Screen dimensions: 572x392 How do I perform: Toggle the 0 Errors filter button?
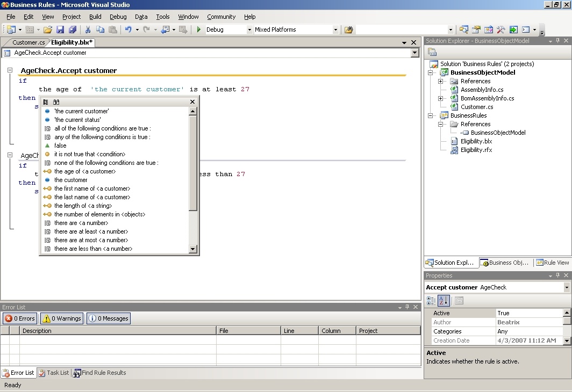click(x=20, y=318)
